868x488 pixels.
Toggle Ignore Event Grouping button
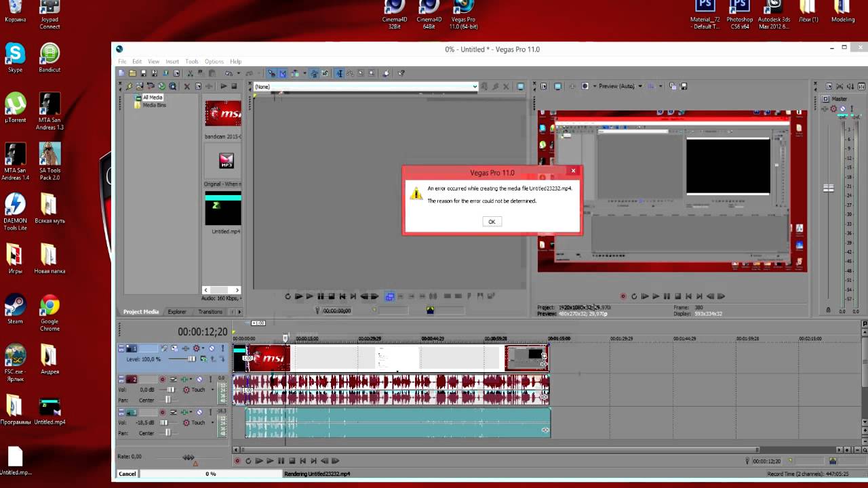coord(325,73)
